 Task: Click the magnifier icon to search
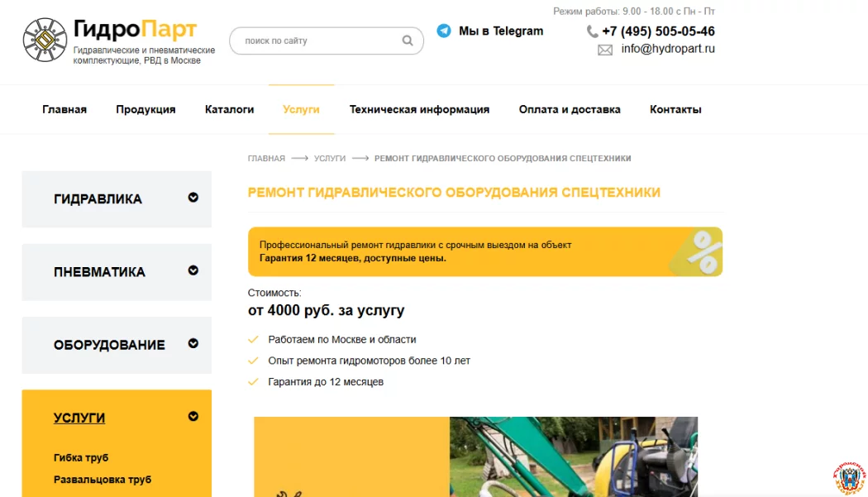pos(407,40)
